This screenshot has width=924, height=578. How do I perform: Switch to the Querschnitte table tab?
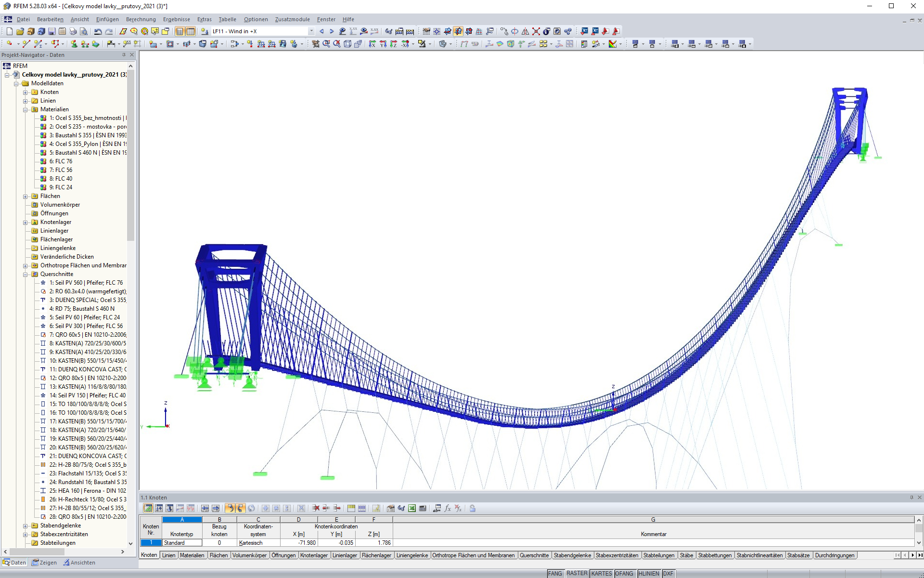(x=534, y=555)
